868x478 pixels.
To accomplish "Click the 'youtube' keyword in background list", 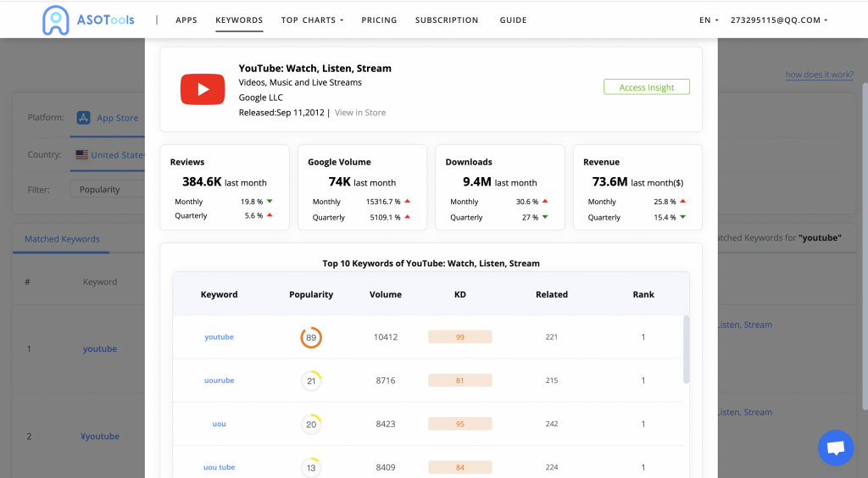I will coord(100,349).
